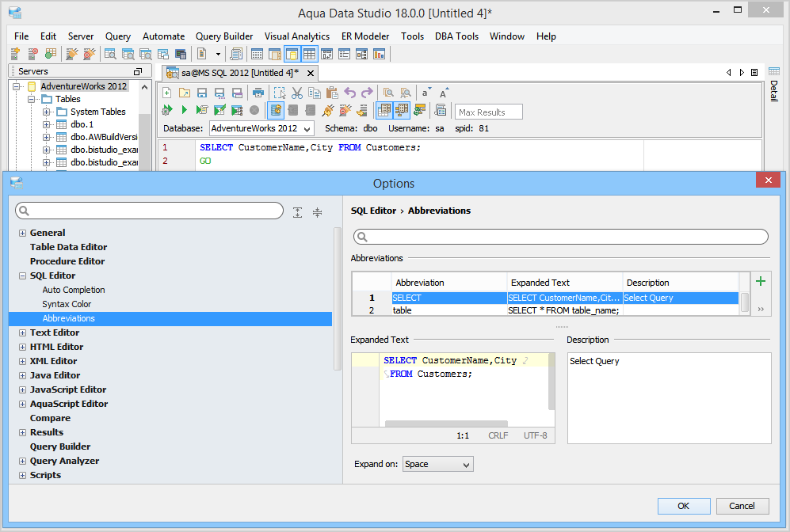Toggle the tree results button in the query toolbar
790x532 pixels.
pos(402,110)
